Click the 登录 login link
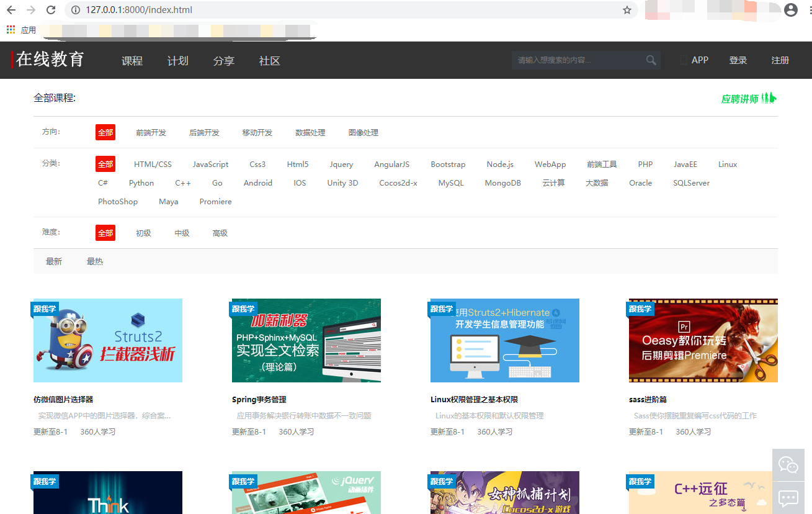The image size is (812, 514). (x=738, y=60)
